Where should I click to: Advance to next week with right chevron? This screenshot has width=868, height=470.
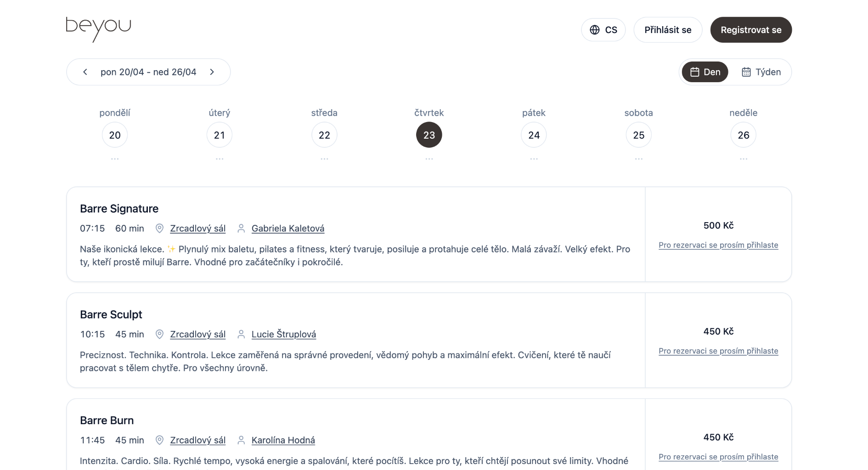[212, 72]
